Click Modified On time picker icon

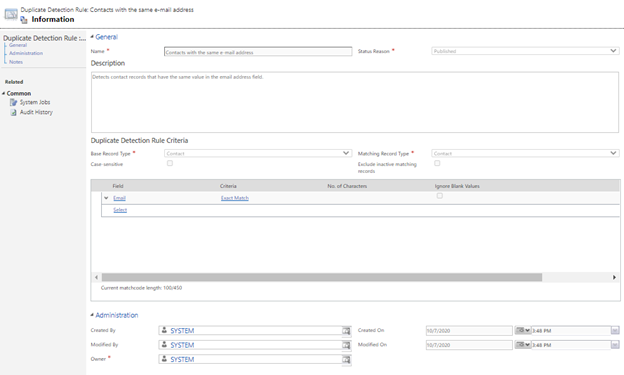click(615, 345)
